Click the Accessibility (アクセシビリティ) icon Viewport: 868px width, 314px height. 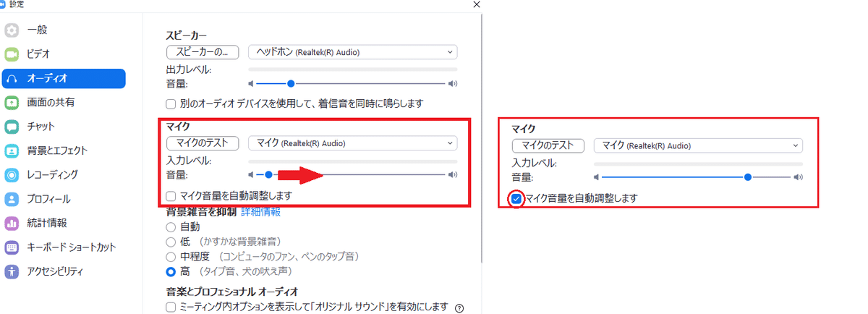point(12,271)
